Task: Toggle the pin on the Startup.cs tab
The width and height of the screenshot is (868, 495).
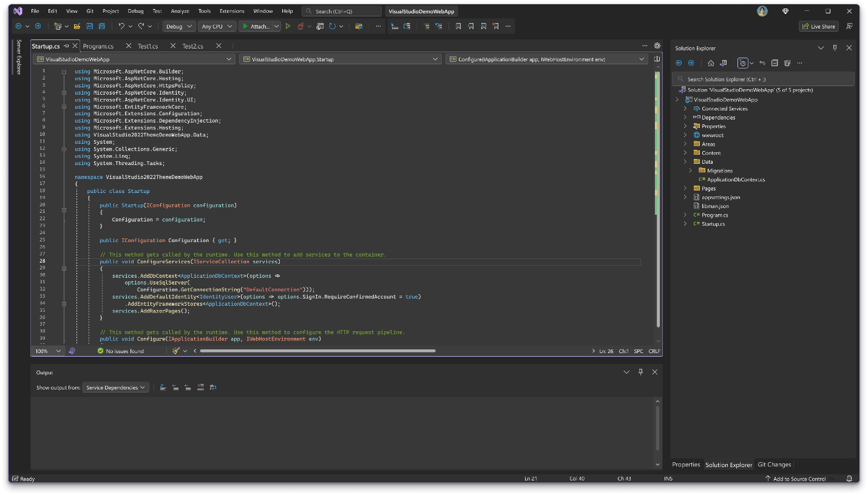Action: point(66,46)
